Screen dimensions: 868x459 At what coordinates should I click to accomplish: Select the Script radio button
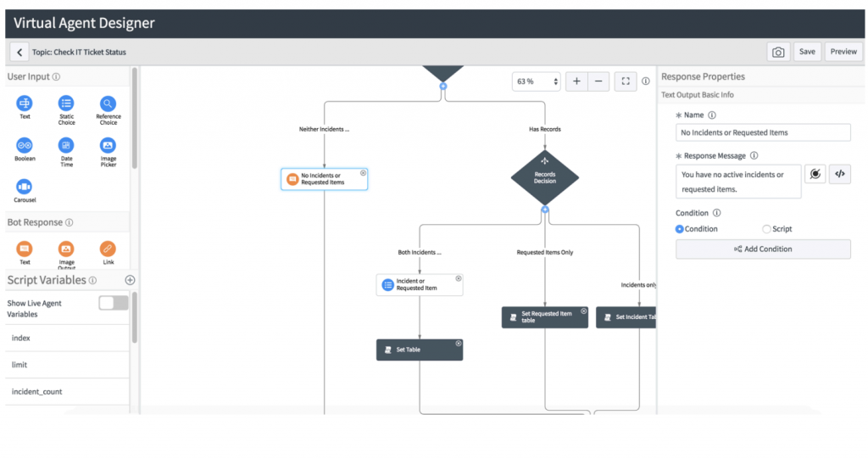tap(766, 229)
